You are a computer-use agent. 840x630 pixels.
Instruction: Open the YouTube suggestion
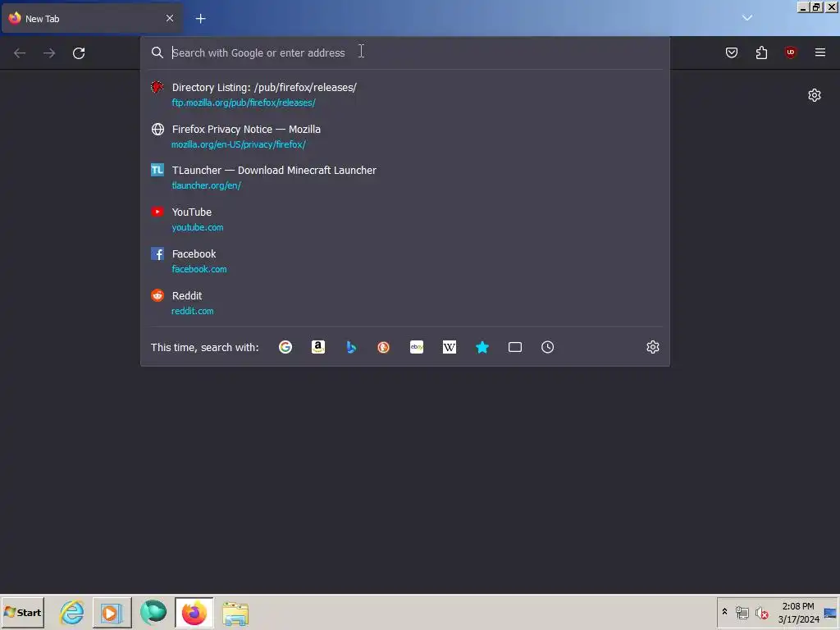pos(405,219)
